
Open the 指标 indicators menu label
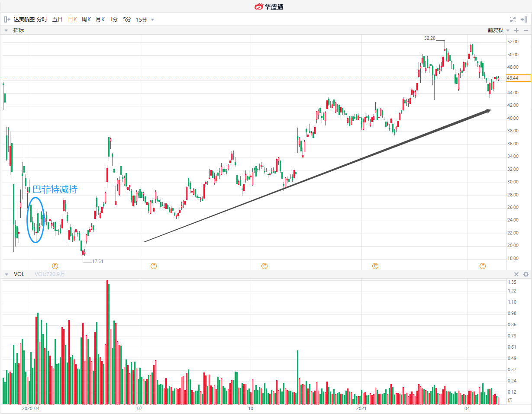click(19, 30)
